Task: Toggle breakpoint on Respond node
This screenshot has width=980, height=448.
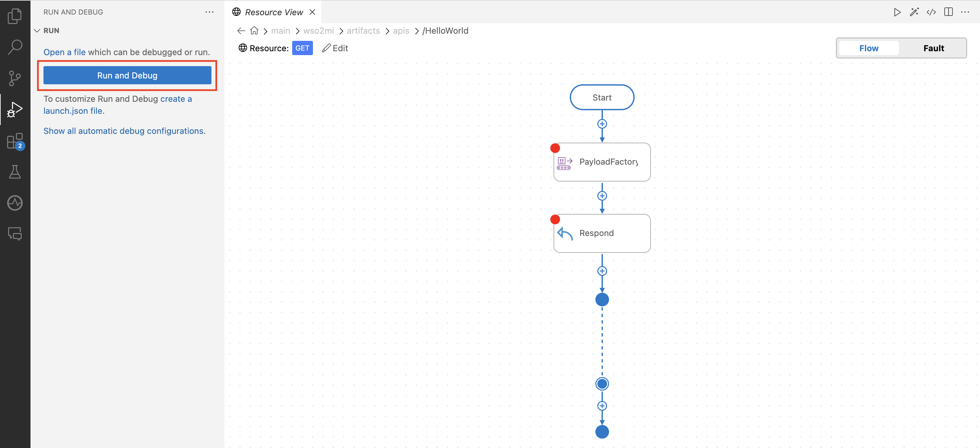Action: (555, 219)
